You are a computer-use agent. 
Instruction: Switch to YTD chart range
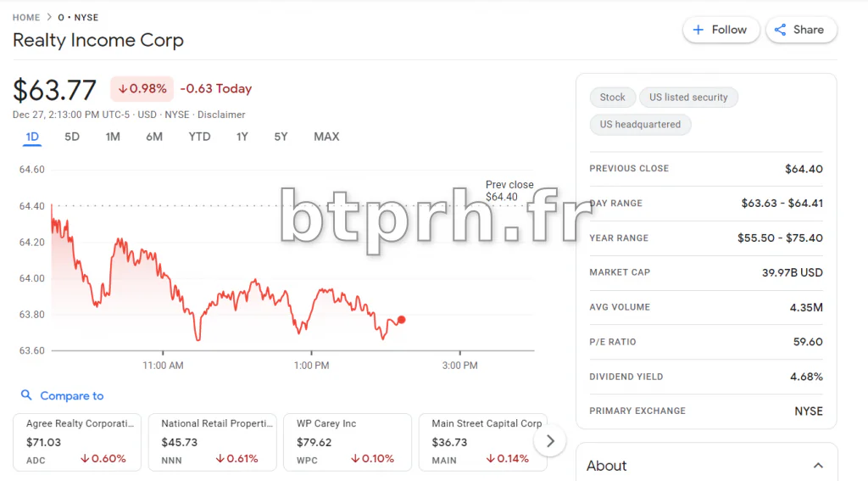pos(199,137)
